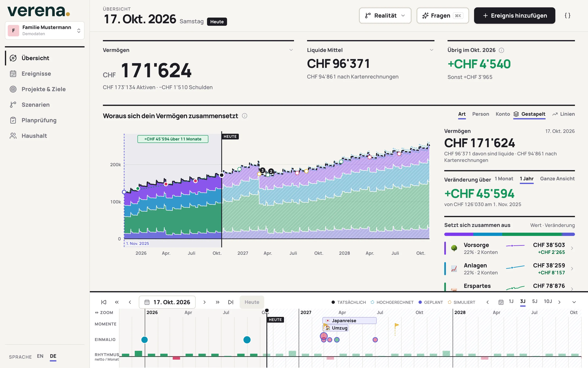
Task: Open the 17. Okt. 2026 date picker field
Action: tap(167, 302)
